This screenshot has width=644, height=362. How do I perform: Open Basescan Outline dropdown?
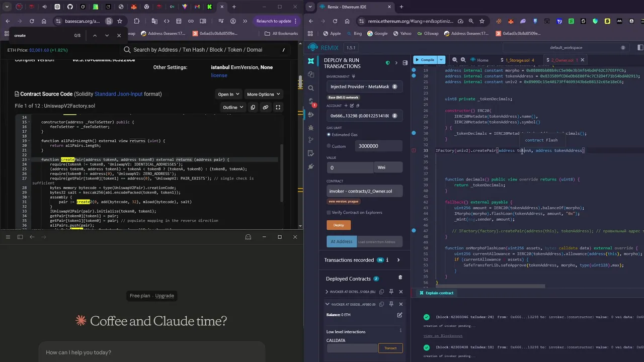pyautogui.click(x=233, y=107)
